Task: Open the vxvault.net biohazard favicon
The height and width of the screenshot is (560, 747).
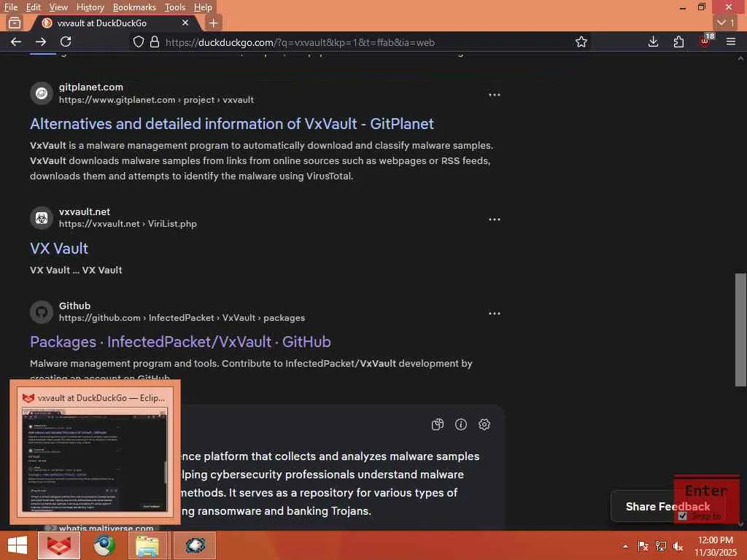Action: point(42,217)
